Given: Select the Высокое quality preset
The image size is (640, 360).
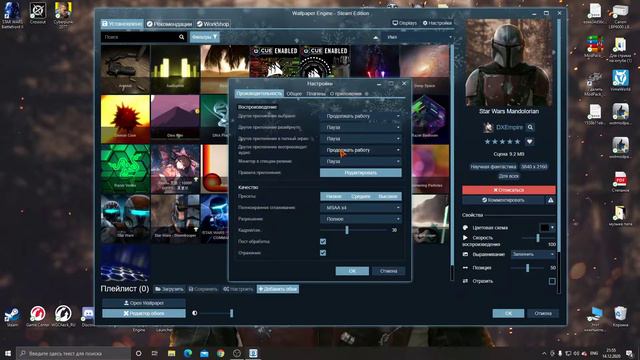Looking at the screenshot, I should pos(388,196).
